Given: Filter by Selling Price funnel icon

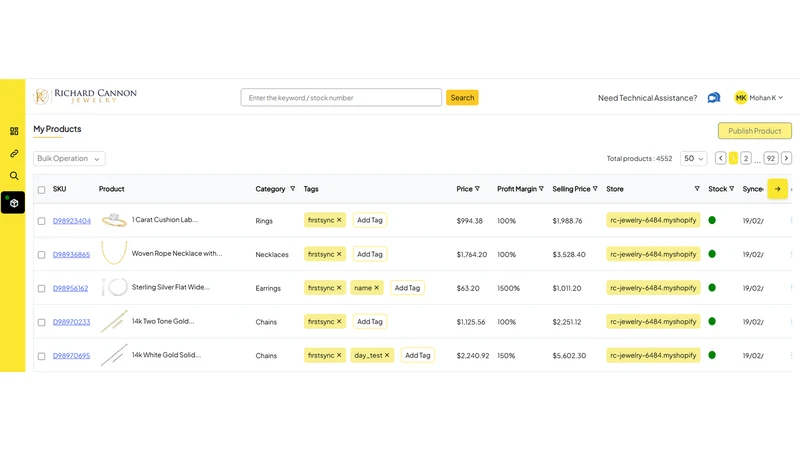Looking at the screenshot, I should (595, 189).
